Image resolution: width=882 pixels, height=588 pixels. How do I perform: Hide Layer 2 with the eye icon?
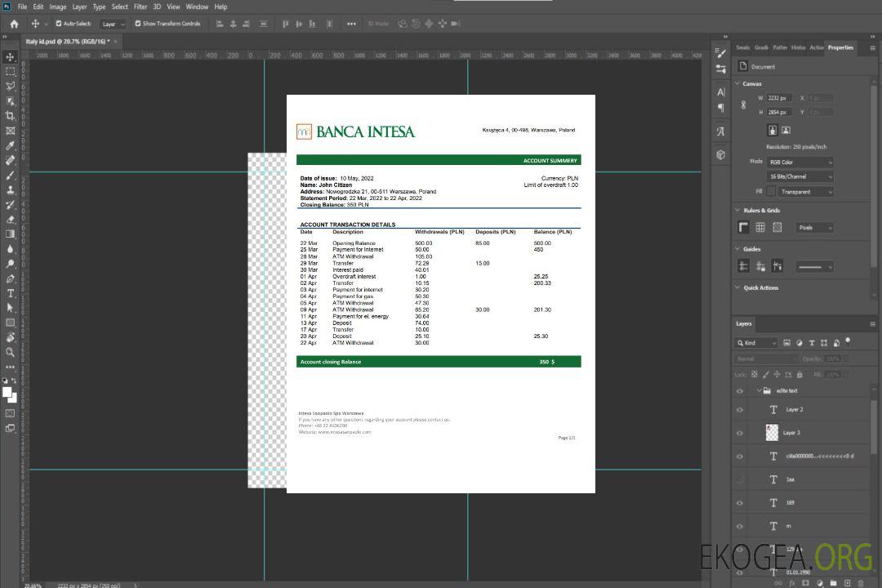coord(740,410)
